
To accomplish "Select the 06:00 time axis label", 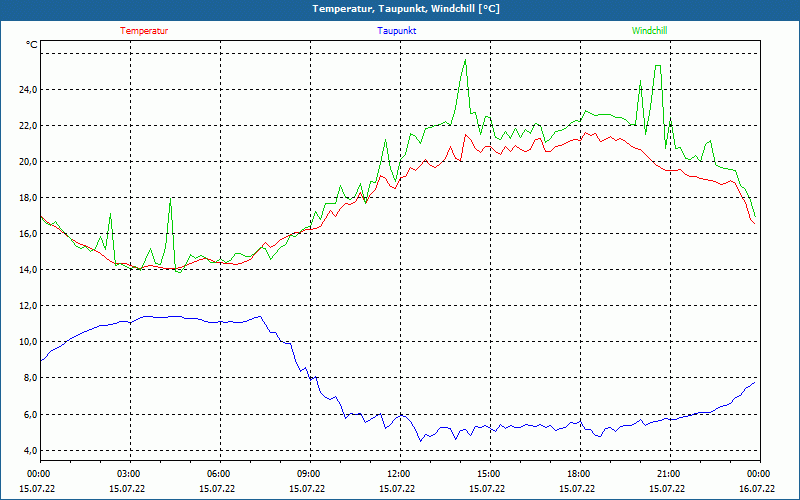I will (219, 474).
